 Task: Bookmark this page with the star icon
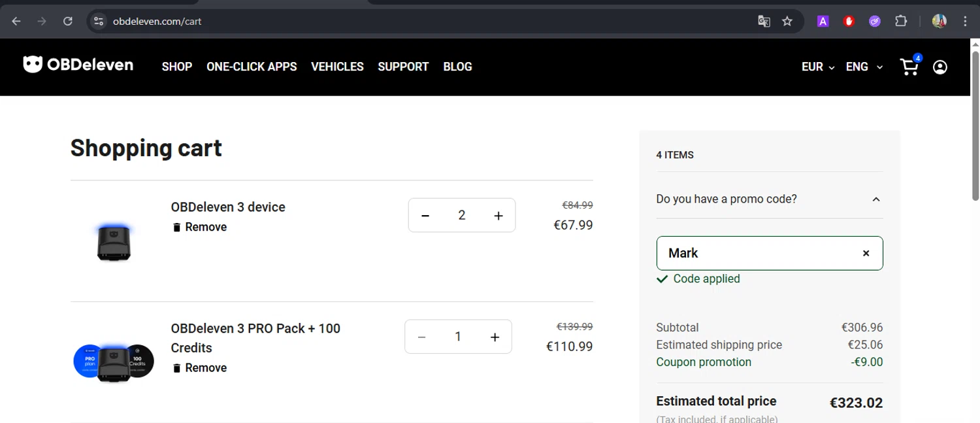point(787,22)
